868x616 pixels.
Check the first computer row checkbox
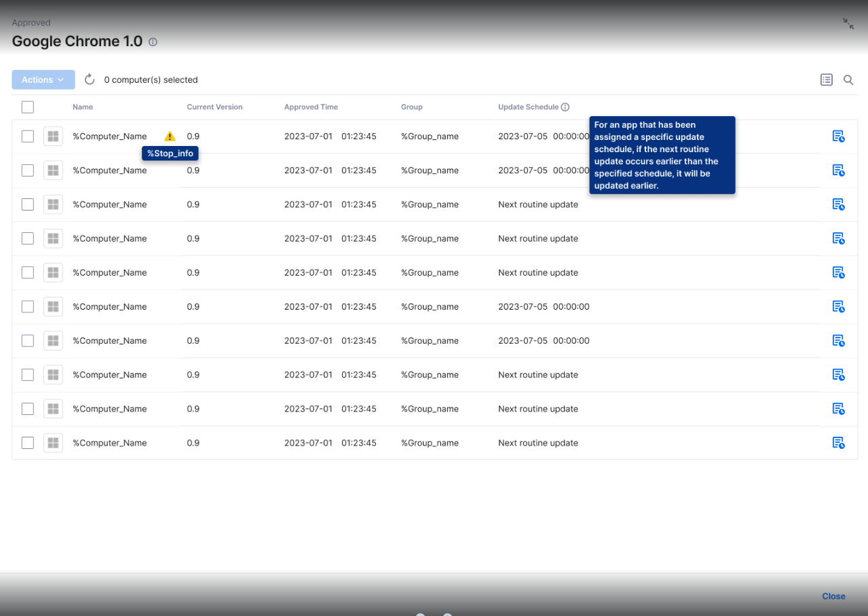(x=28, y=137)
